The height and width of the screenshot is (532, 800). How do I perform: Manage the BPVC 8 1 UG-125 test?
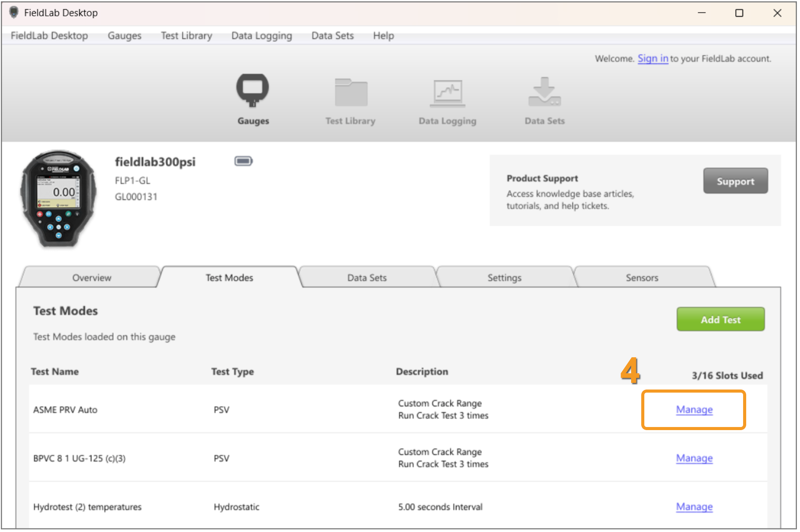tap(694, 458)
